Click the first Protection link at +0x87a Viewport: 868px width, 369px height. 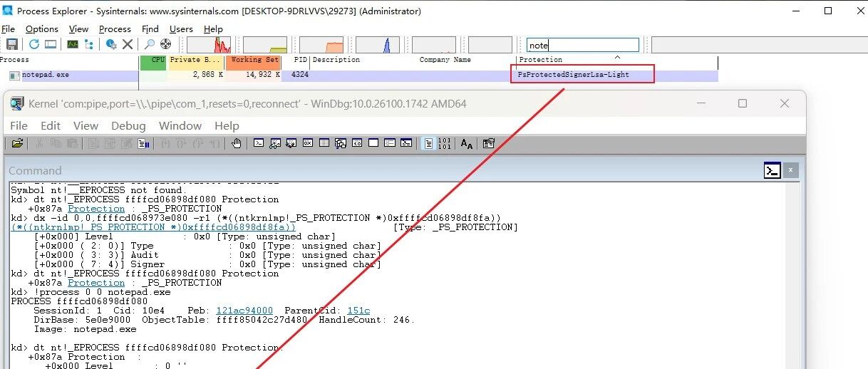[96, 209]
